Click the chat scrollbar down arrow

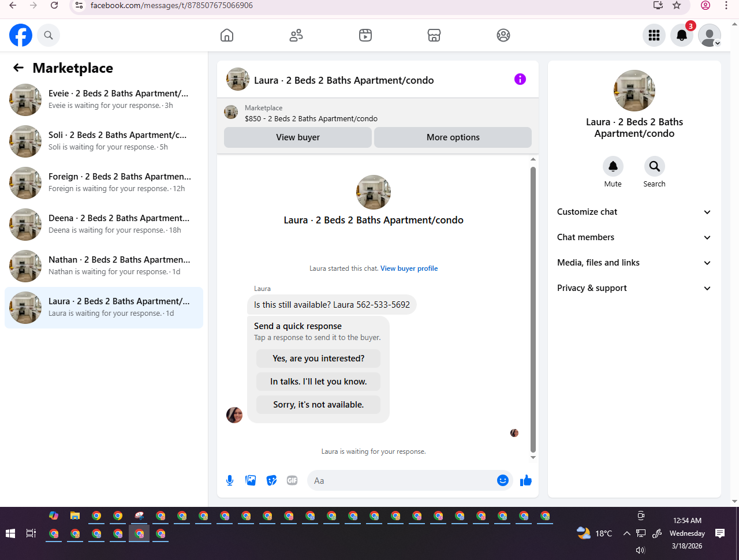click(533, 457)
